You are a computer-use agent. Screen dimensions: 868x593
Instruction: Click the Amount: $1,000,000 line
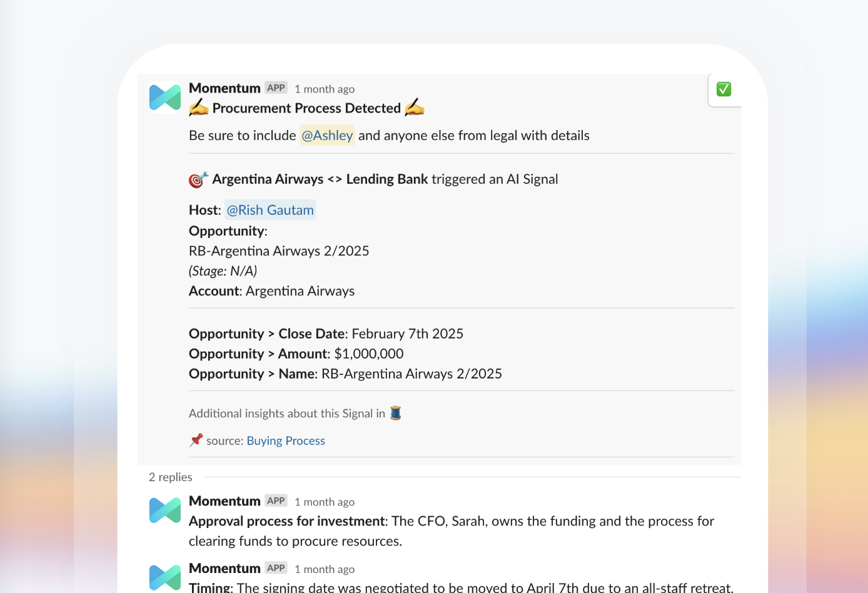[296, 354]
